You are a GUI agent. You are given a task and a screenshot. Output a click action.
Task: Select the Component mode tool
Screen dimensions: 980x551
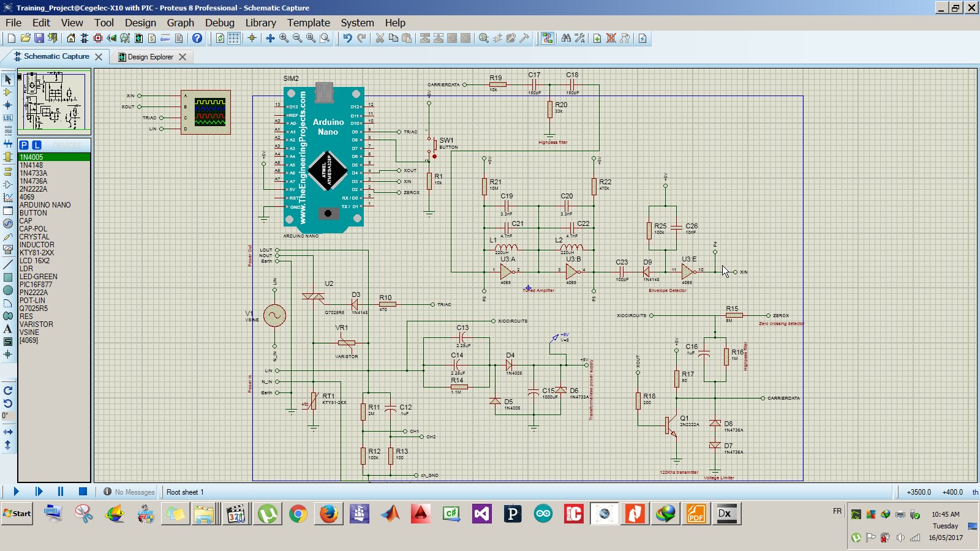[x=7, y=92]
